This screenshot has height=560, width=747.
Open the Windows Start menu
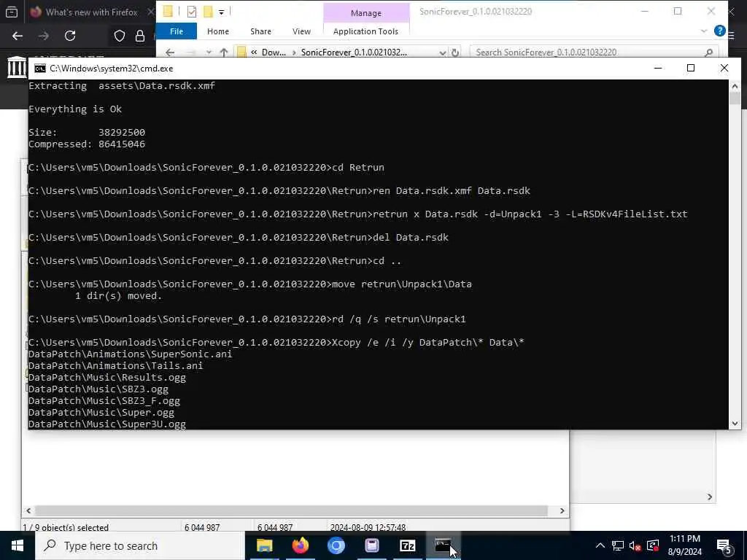(x=18, y=545)
